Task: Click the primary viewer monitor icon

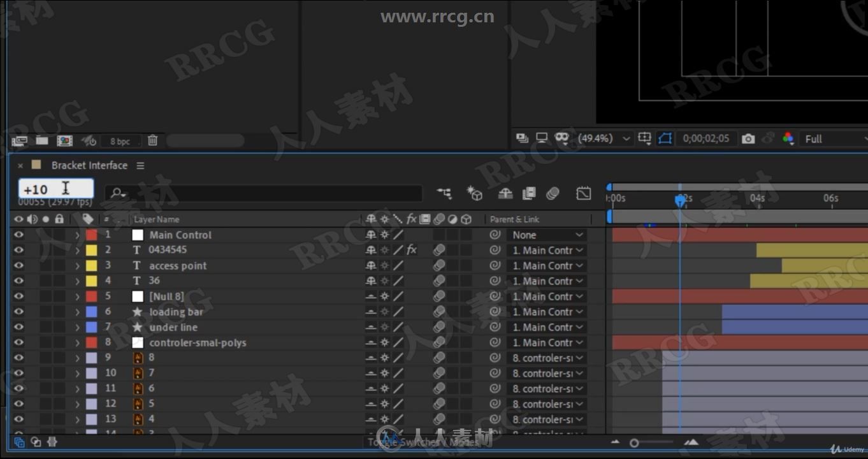Action: [x=542, y=138]
